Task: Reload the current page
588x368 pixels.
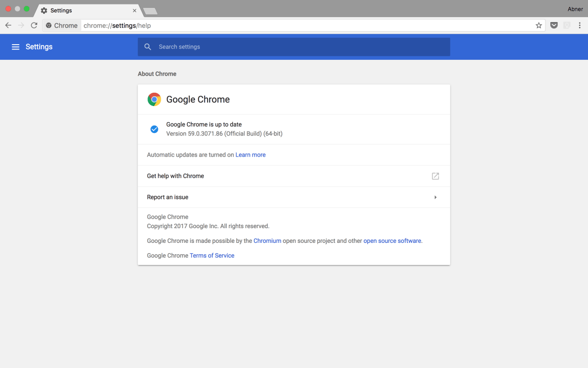Action: 34,25
